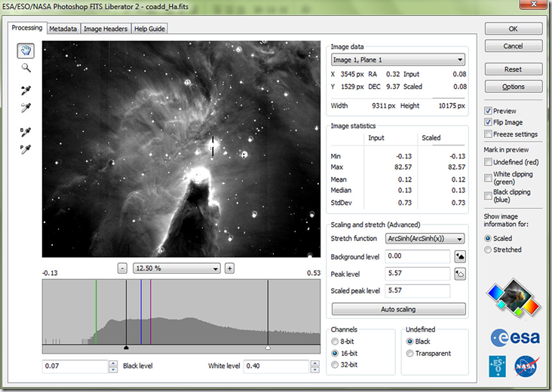Click in the Background level field
This screenshot has height=392, width=552.
(418, 256)
